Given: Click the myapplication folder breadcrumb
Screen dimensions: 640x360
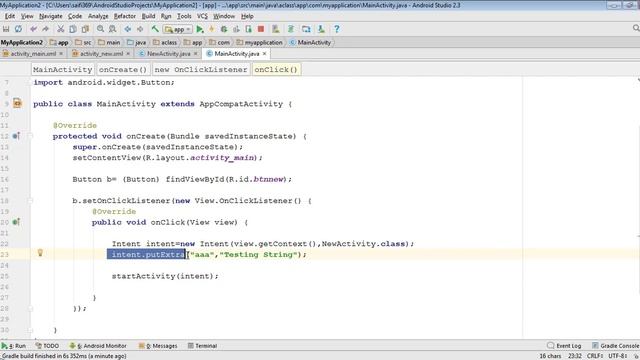Looking at the screenshot, I should pos(260,42).
